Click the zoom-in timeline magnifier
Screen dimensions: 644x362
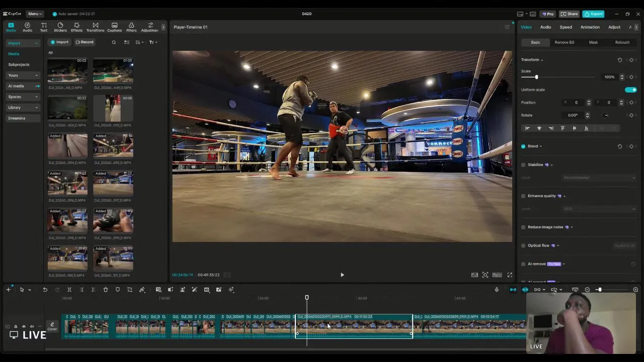(635, 290)
